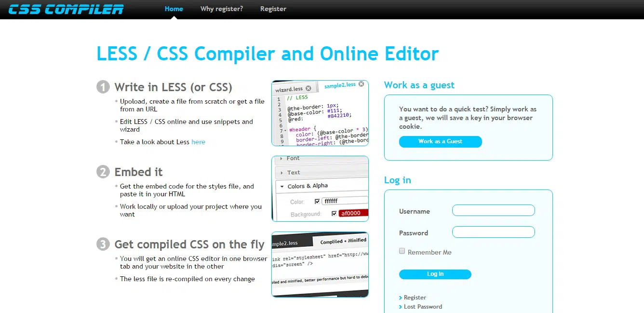Open the Why register? menu item
This screenshot has width=644, height=313.
tap(222, 9)
